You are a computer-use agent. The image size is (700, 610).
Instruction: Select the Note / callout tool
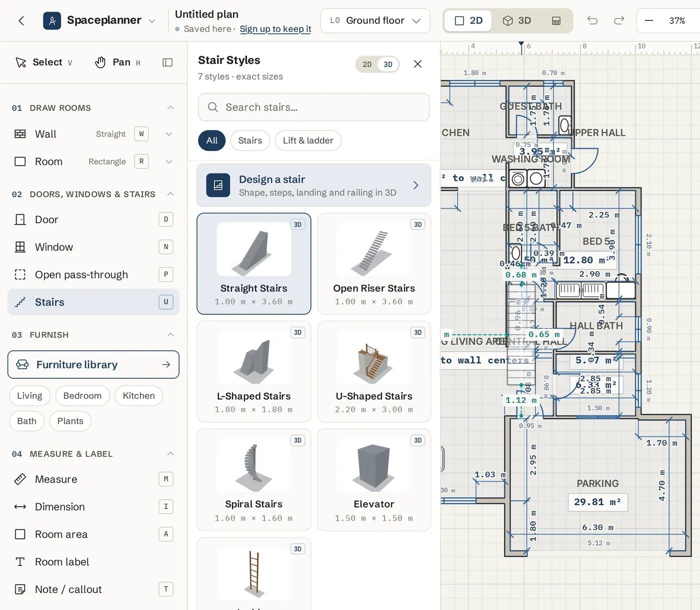tap(93, 589)
